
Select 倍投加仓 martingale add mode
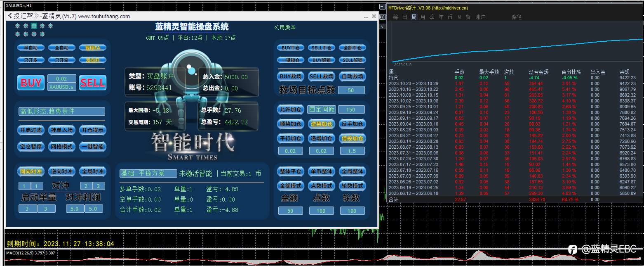[x=353, y=138]
